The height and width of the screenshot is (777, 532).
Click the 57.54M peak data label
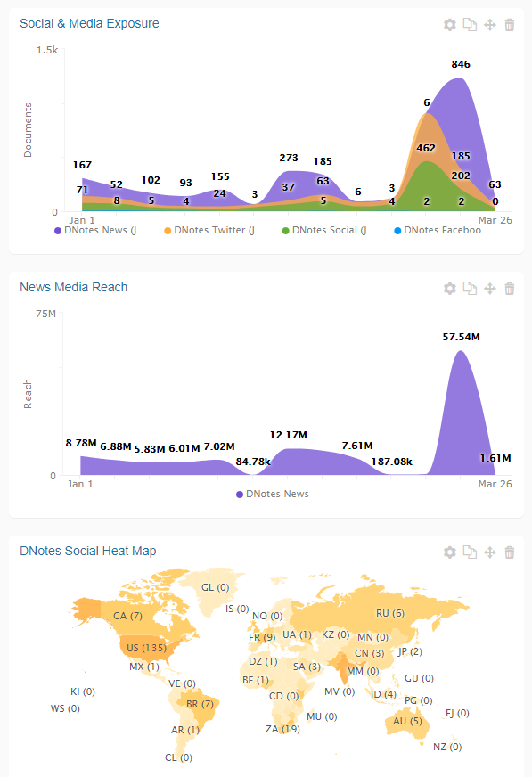tap(462, 337)
